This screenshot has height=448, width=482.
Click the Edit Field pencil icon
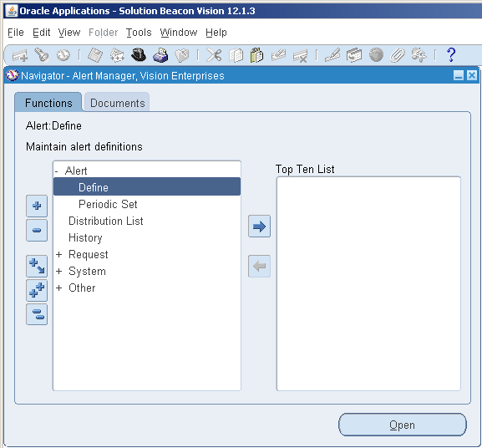332,55
